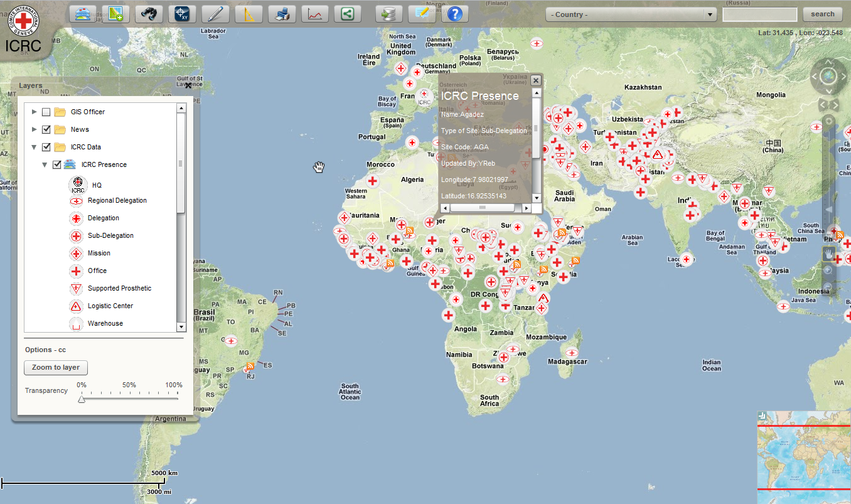Click the 'Name:Agadez' text in popup

463,114
